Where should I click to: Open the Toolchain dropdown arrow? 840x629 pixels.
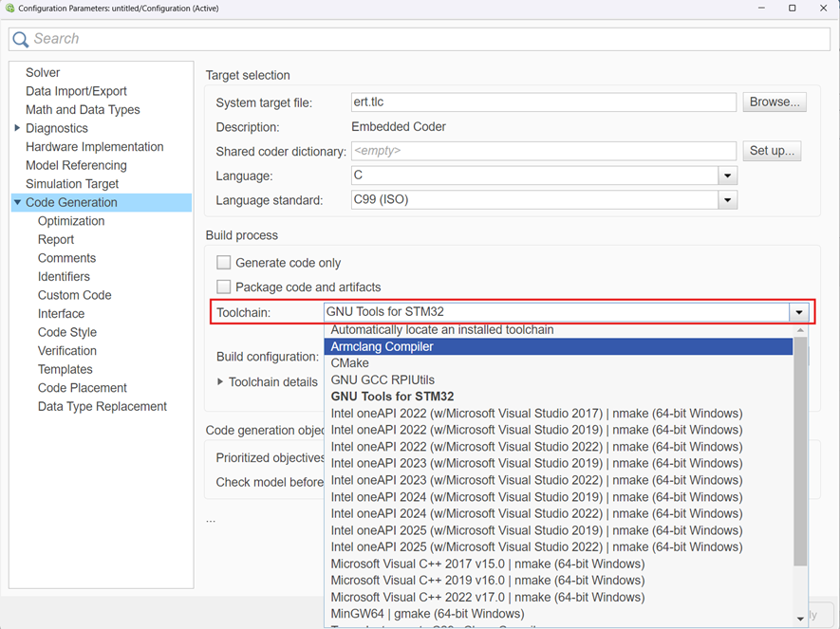[x=799, y=312]
